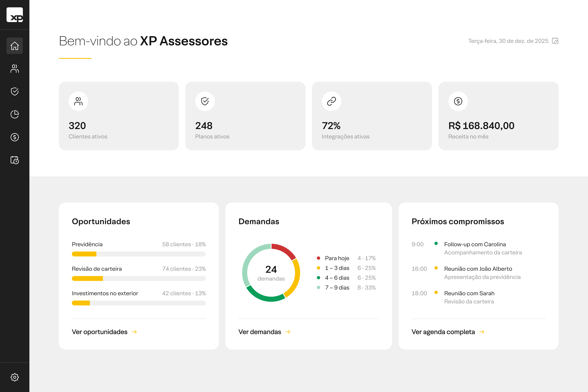This screenshot has height=392, width=588.
Task: Click the 7 – 9 dias legend label
Action: [337, 288]
